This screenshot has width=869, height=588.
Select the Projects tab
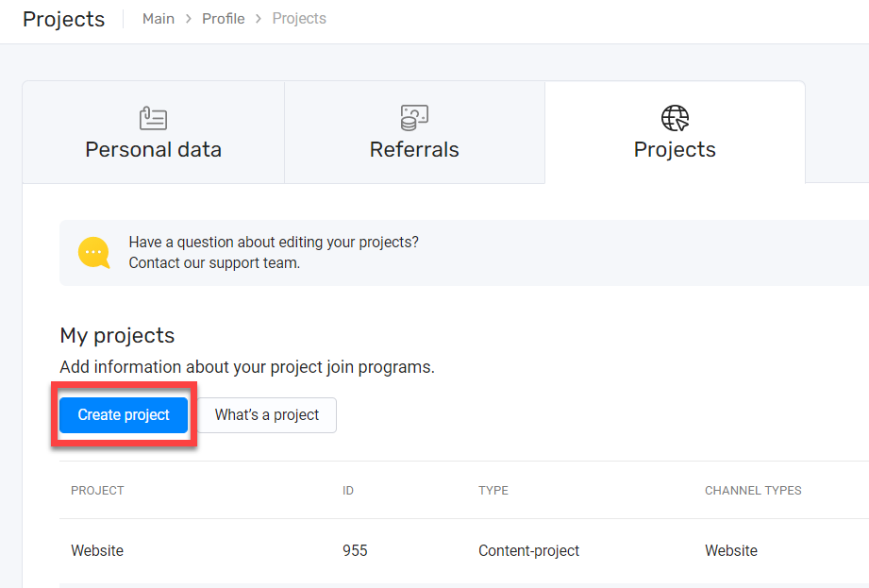point(675,132)
